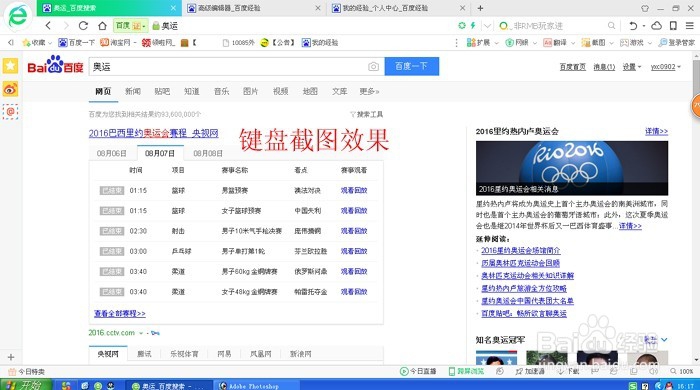The image size is (700, 390).
Task: Click the 100% zoom indicator
Action: coord(682,371)
